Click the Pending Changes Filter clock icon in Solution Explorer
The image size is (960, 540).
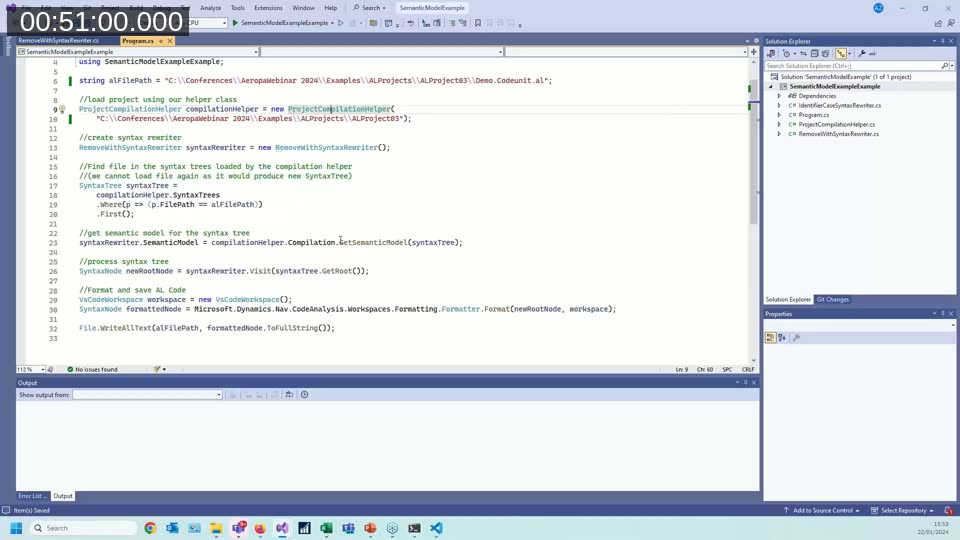[787, 53]
